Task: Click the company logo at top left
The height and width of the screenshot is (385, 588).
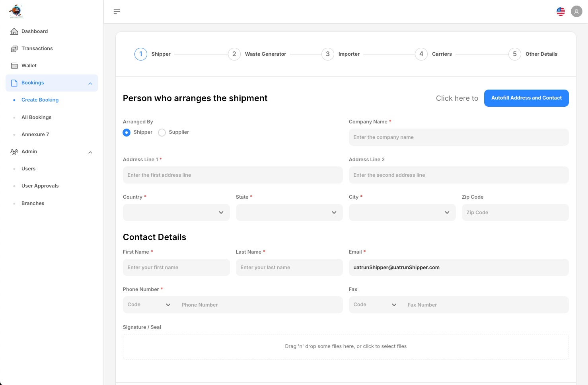Action: coord(16,11)
